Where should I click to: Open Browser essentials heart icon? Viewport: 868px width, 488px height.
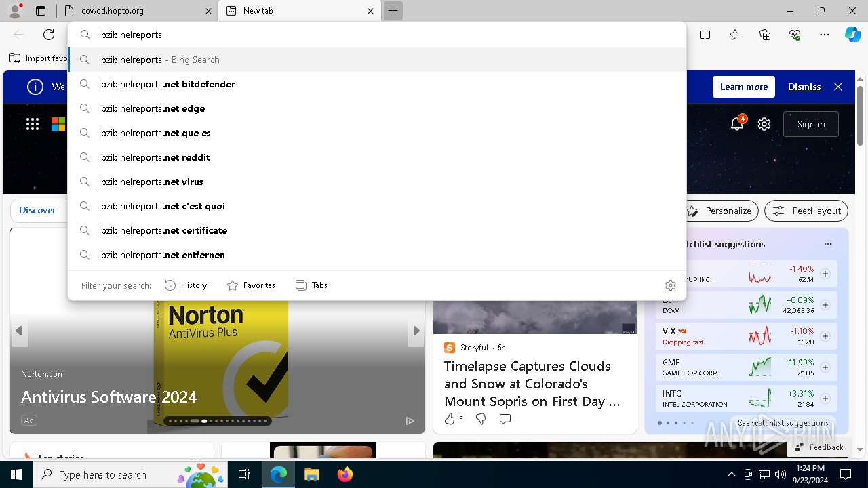(795, 35)
